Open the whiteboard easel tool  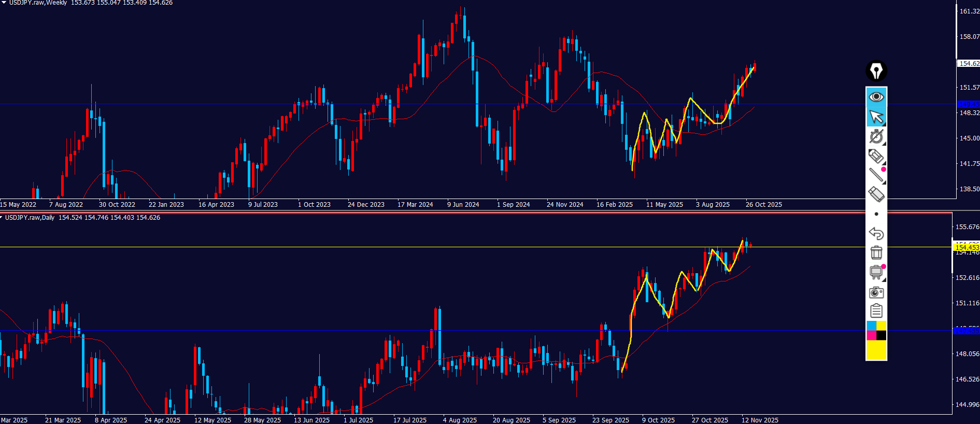[x=876, y=272]
